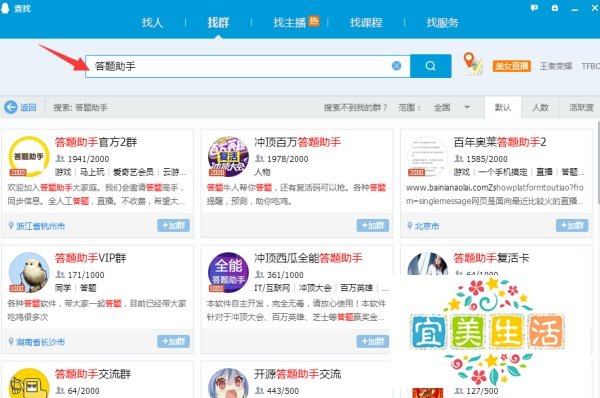Screen dimensions: 600x398
Task: Open group title 开源答题助手交流
Action: click(x=297, y=374)
